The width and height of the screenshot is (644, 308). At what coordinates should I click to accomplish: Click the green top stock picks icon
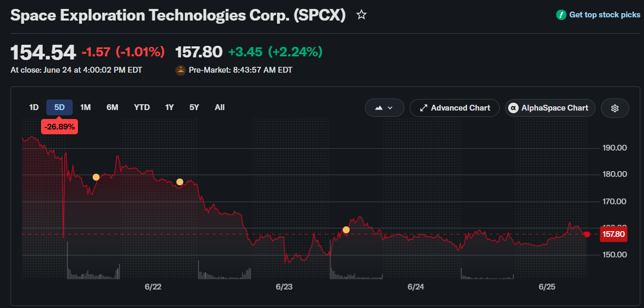click(561, 15)
